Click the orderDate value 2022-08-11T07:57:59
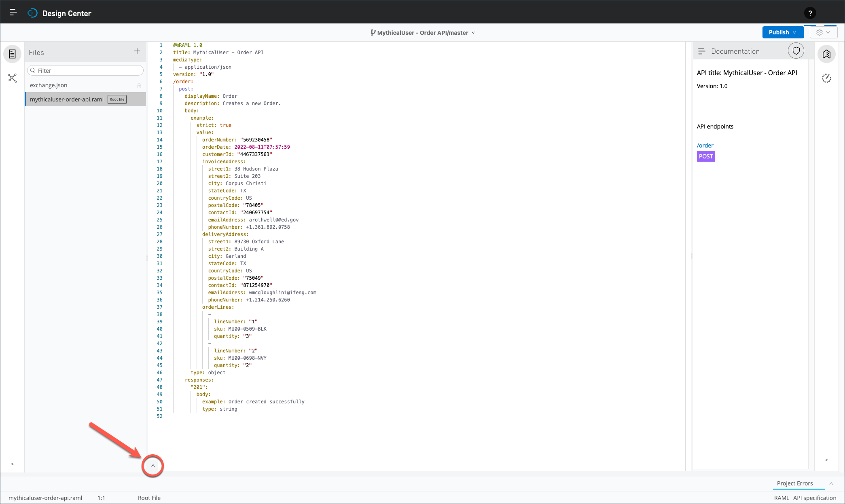The width and height of the screenshot is (845, 504). pyautogui.click(x=262, y=147)
